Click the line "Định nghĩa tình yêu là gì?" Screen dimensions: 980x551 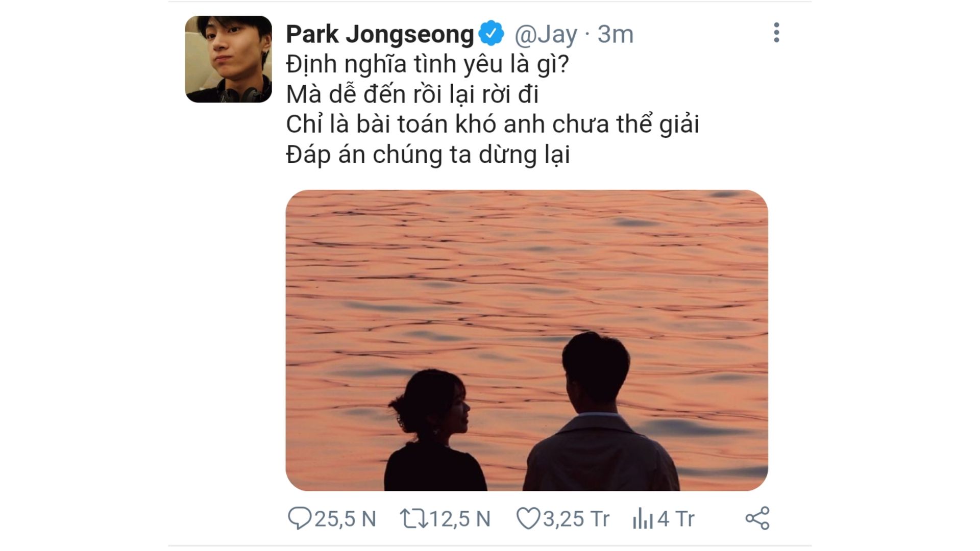[427, 64]
